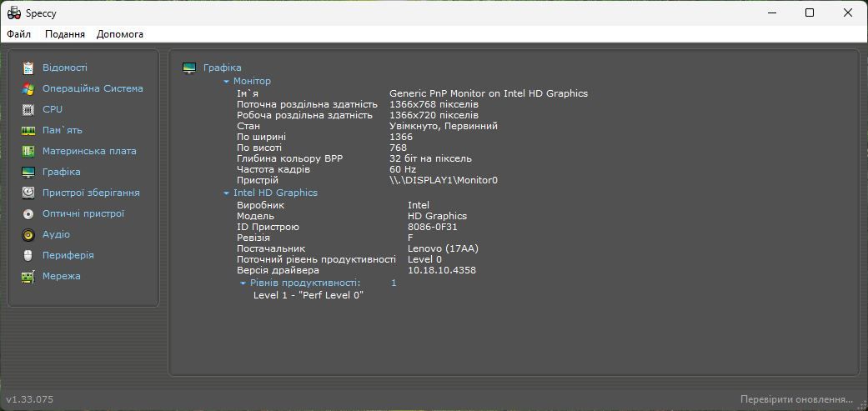Select the Материнська плата section

tap(89, 151)
